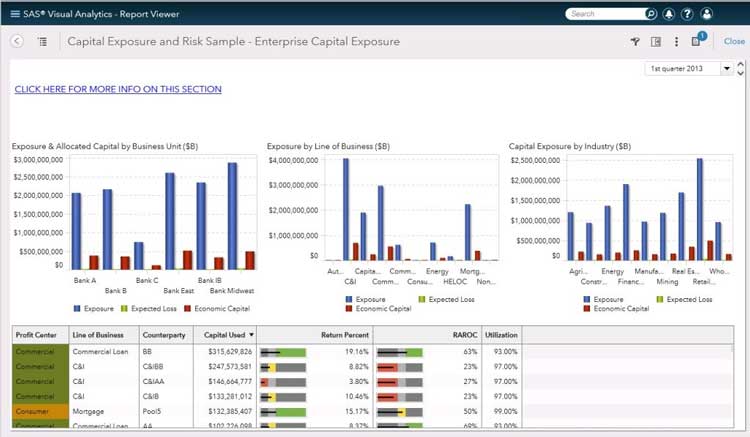Viewport: 750px width, 437px height.
Task: Open the user profile icon
Action: 707,14
